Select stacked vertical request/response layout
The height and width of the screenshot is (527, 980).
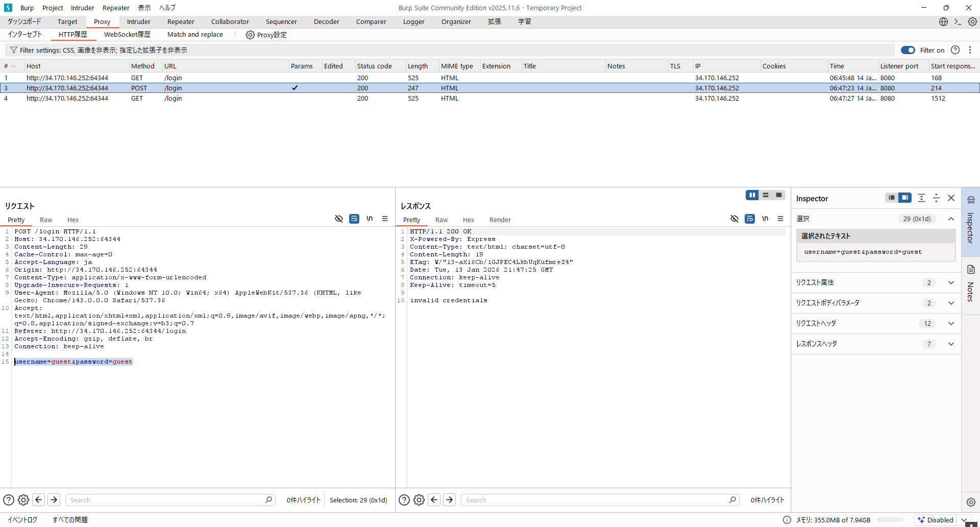[x=766, y=195]
